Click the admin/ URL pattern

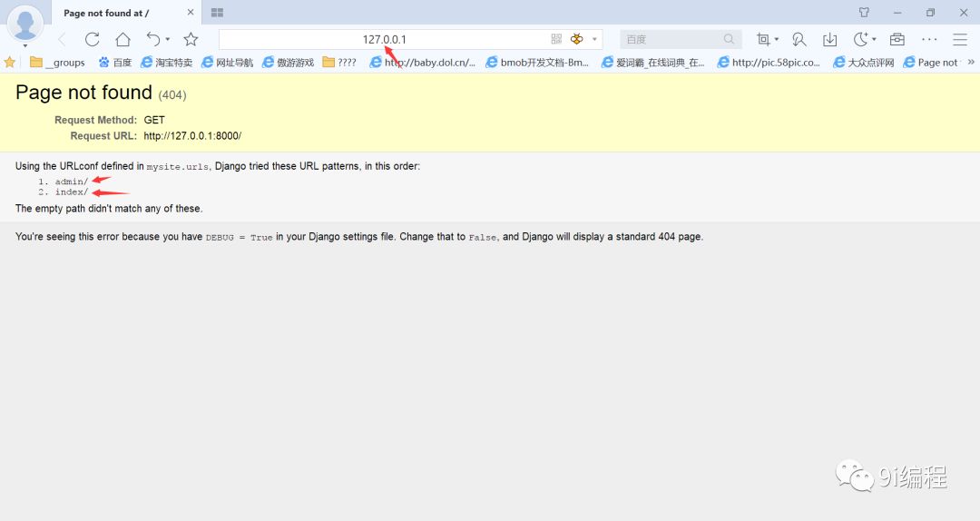click(72, 182)
